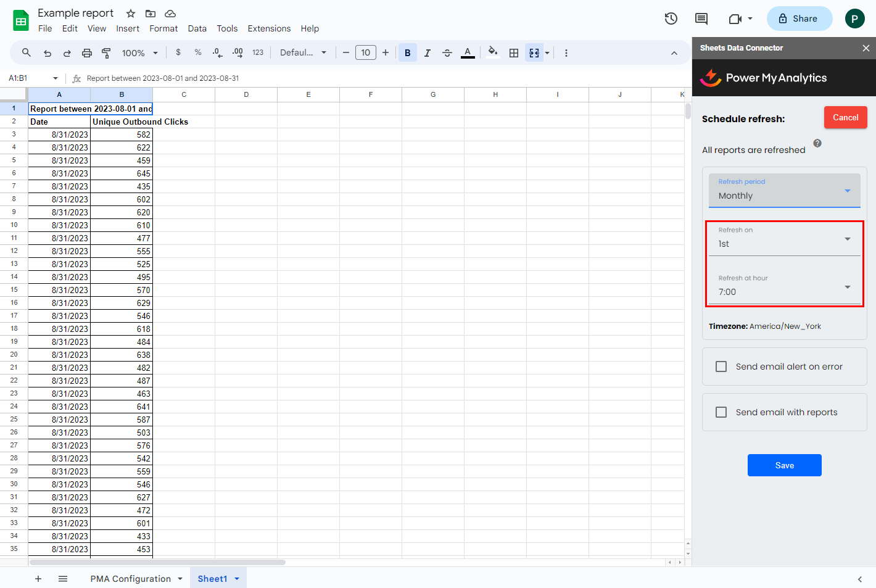Check Send email with reports
Image resolution: width=876 pixels, height=588 pixels.
(721, 412)
